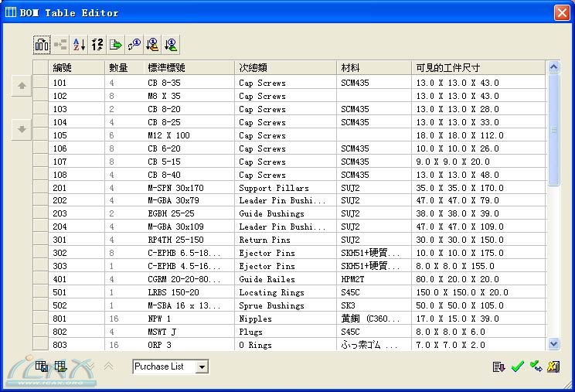The image size is (575, 392).
Task: Click the save table layout icon at bottom left
Action: 42,366
